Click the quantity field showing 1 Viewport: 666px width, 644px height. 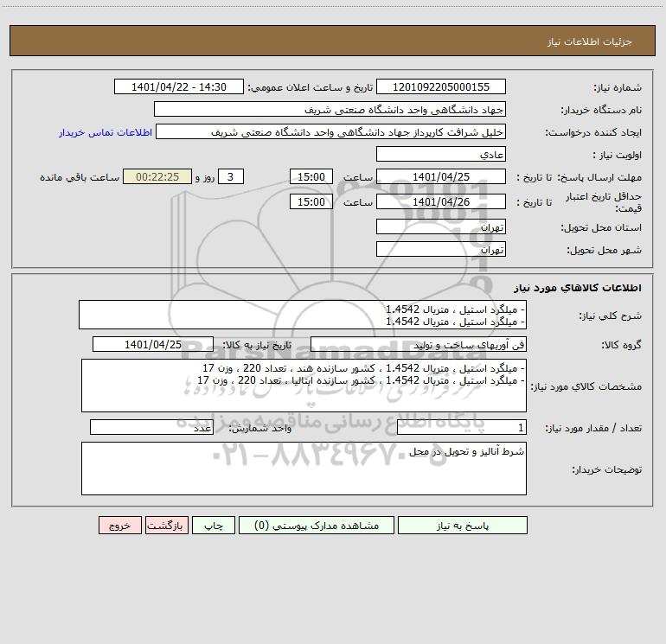coord(462,427)
